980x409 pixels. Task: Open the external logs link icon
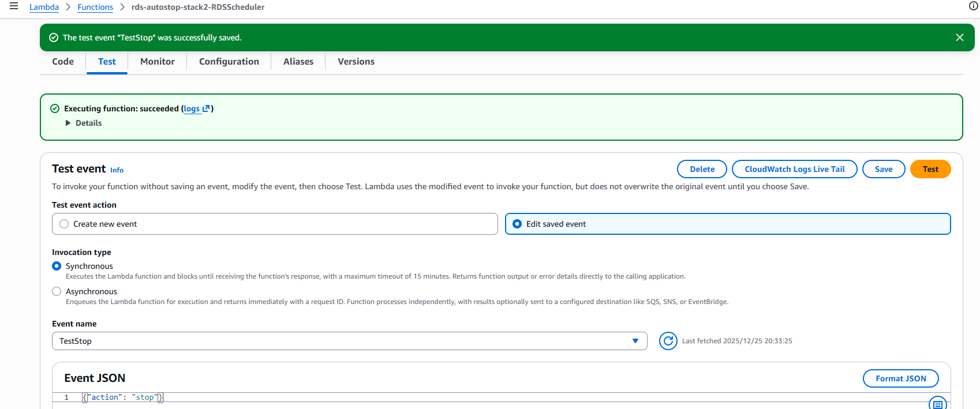click(x=206, y=108)
